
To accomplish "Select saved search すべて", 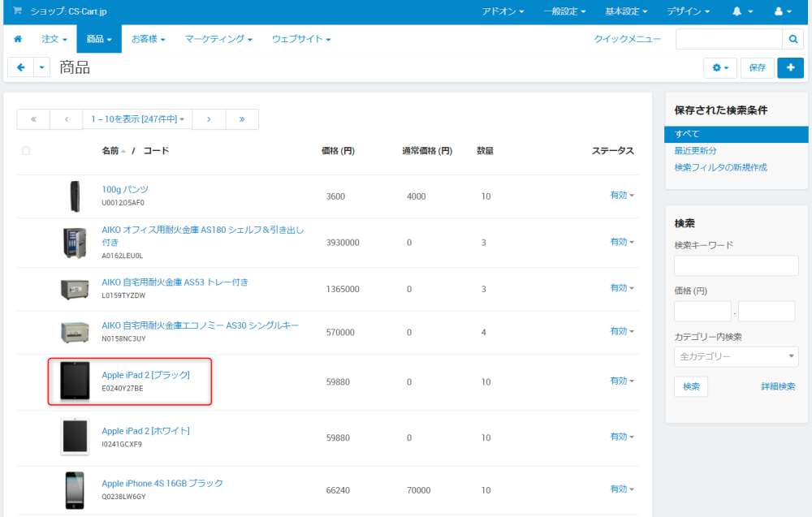I will tap(736, 134).
